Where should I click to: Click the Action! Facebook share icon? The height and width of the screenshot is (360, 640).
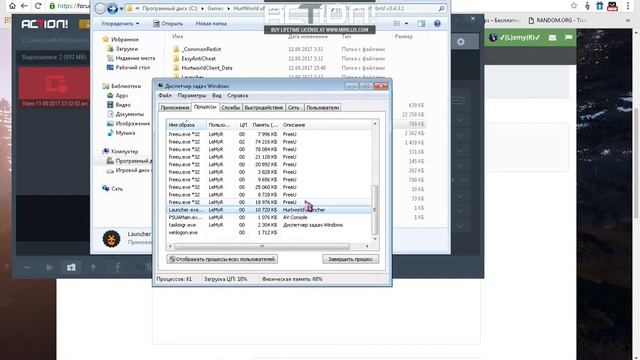(x=118, y=267)
